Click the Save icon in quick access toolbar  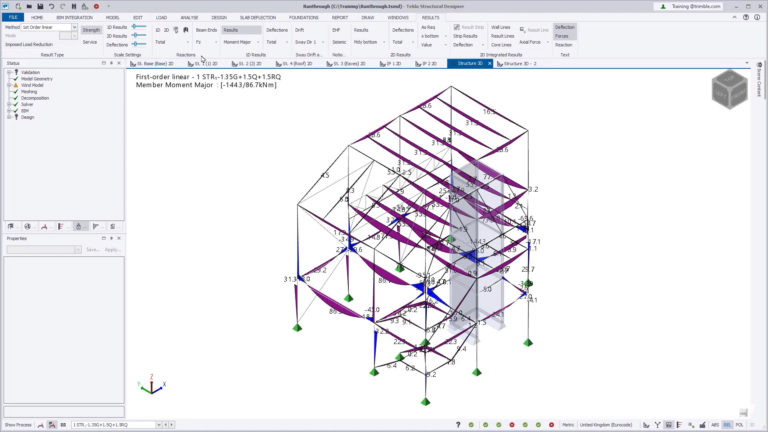tap(40, 6)
